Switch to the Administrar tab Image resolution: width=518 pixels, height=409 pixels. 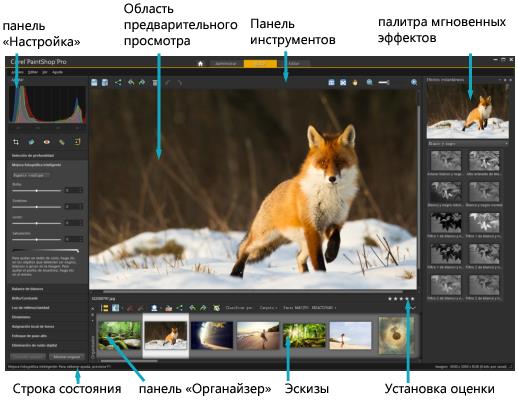(226, 63)
